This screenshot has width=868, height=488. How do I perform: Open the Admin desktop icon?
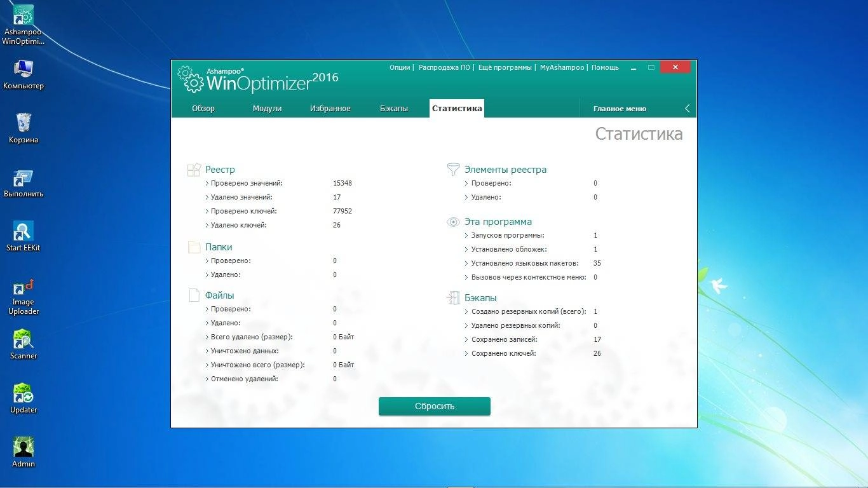click(x=24, y=452)
